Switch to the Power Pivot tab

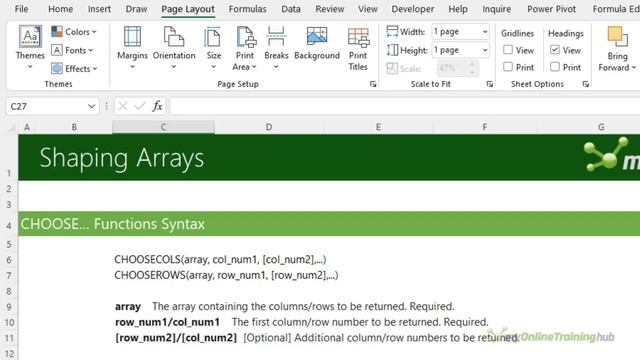551,9
